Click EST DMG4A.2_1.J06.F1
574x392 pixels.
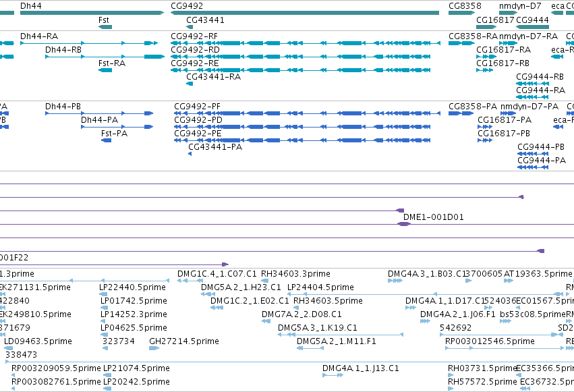coord(425,321)
